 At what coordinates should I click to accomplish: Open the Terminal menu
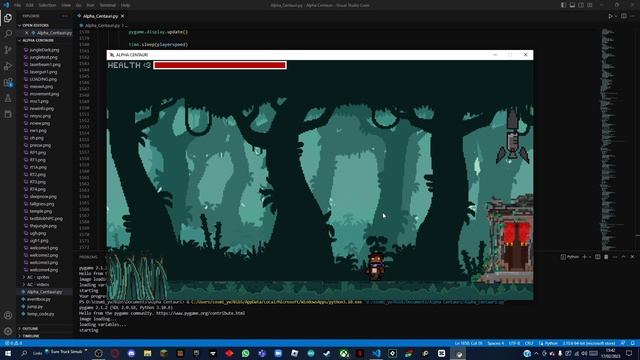point(108,5)
